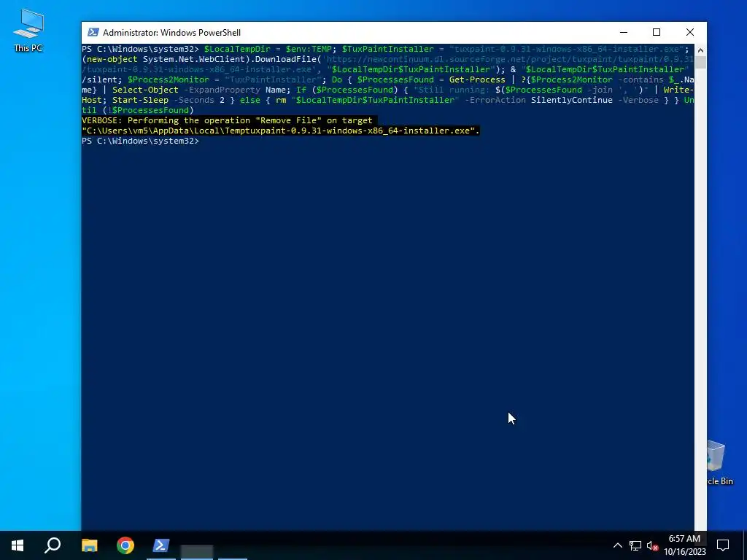Open the notification center

723,545
